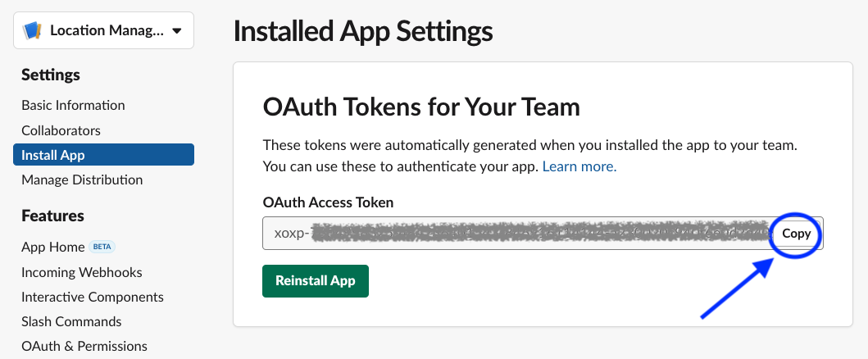This screenshot has width=868, height=359.
Task: Follow the Learn more link
Action: 579,166
